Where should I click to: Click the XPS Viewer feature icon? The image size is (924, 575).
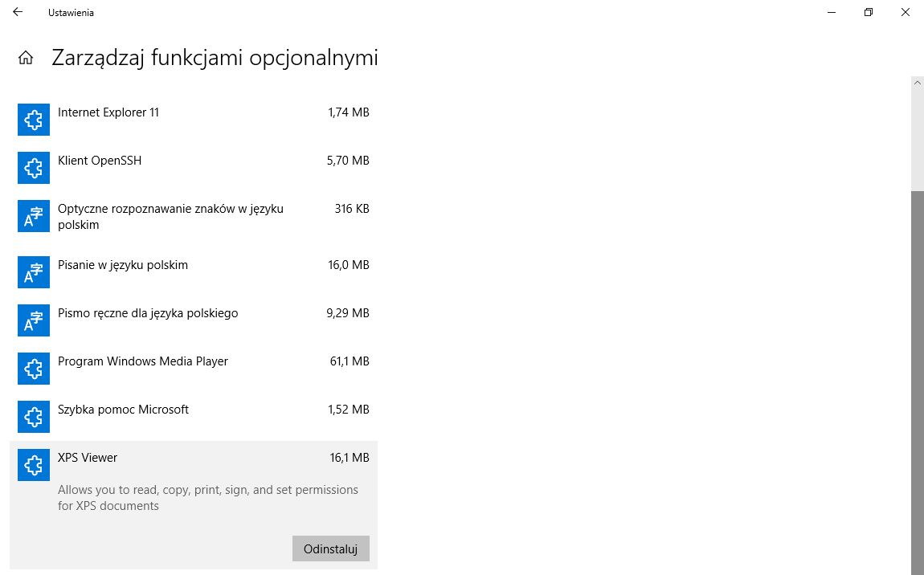[33, 464]
